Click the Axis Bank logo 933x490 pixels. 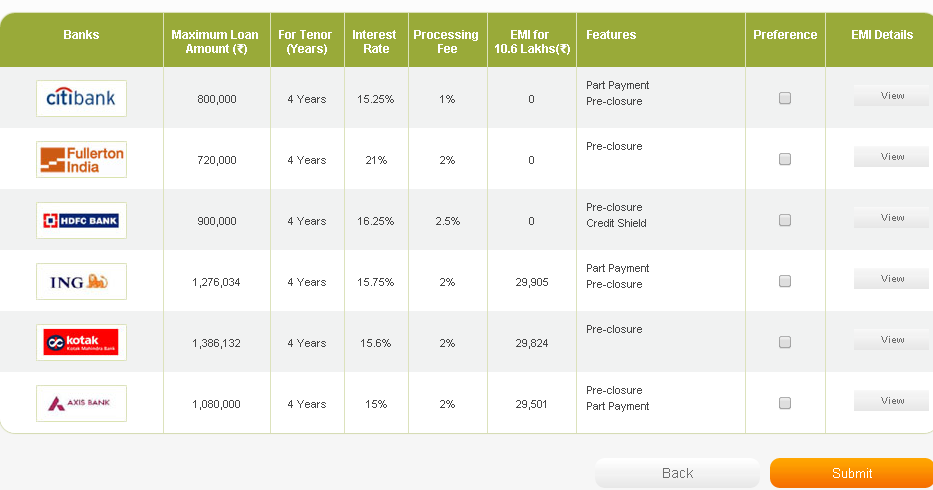81,403
